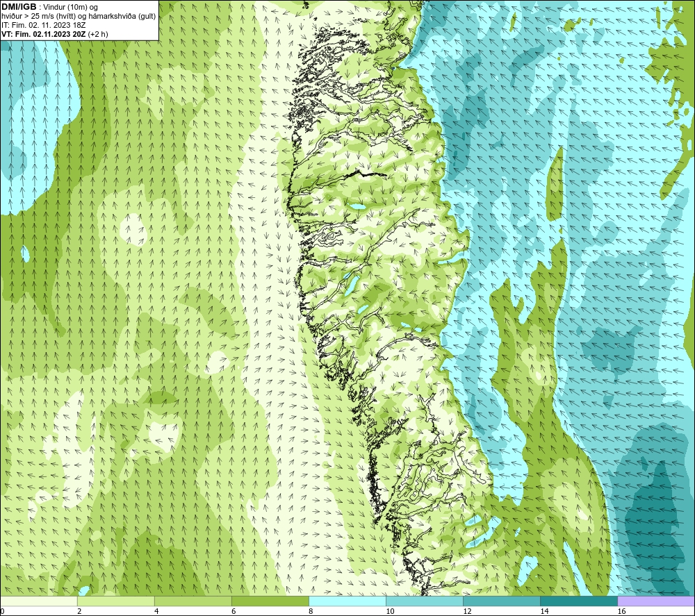Click the 0–2 m/s palest legend color segment
The width and height of the screenshot is (695, 616).
(39, 601)
